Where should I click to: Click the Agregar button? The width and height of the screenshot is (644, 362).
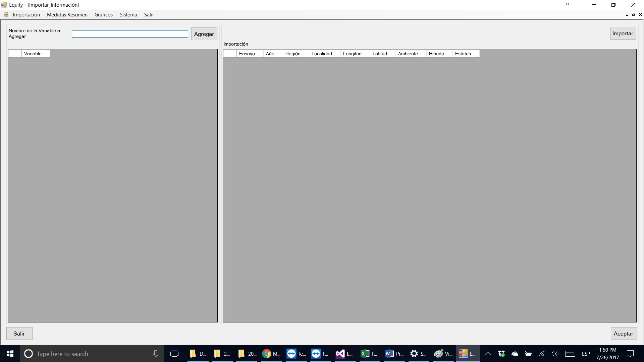tap(204, 34)
